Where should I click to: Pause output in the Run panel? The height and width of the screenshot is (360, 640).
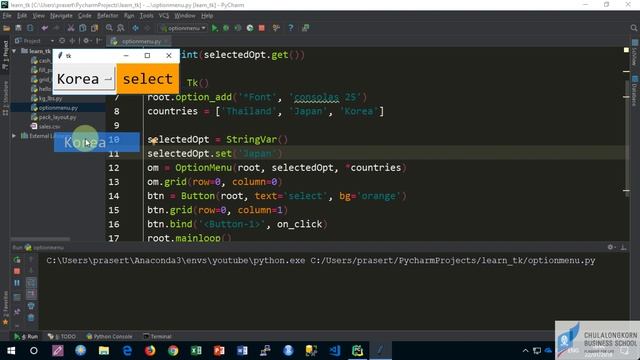pyautogui.click(x=17, y=282)
